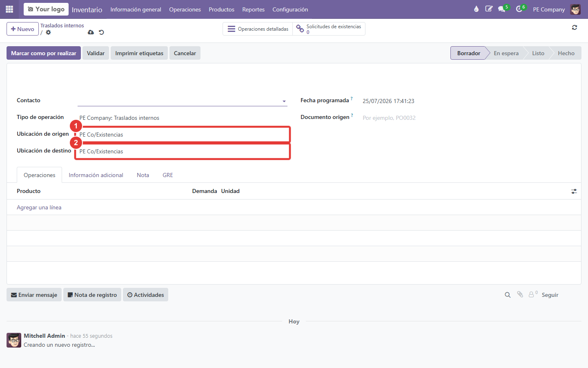Open the apps grid menu icon

pyautogui.click(x=9, y=9)
